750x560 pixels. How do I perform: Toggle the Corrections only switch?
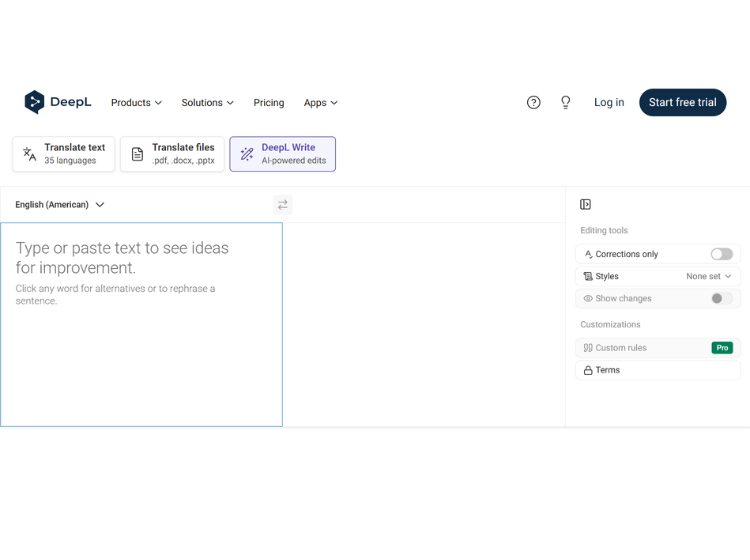pos(721,254)
